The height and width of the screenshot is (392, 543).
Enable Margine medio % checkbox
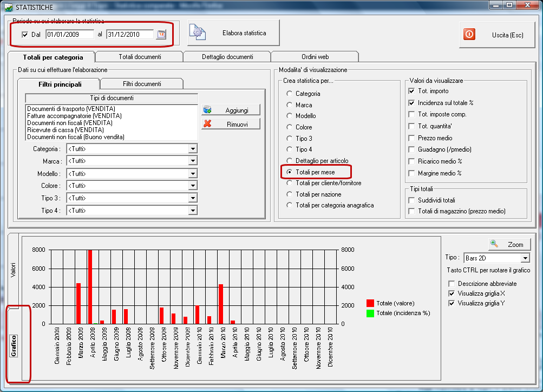click(x=411, y=173)
